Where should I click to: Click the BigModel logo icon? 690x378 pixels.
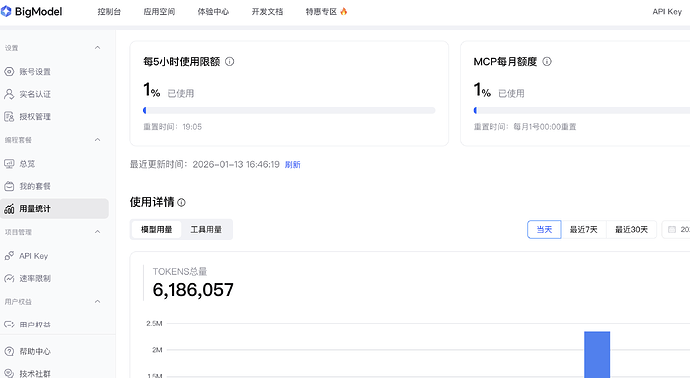pyautogui.click(x=6, y=11)
